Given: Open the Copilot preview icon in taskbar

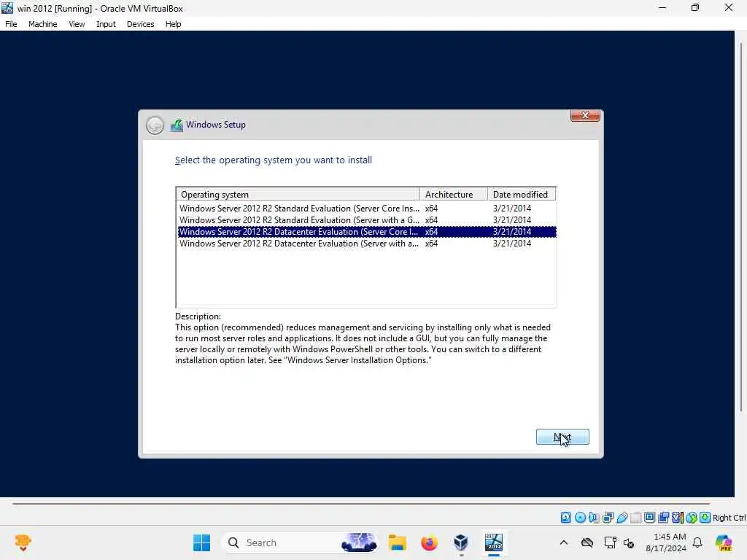Looking at the screenshot, I should pyautogui.click(x=724, y=542).
